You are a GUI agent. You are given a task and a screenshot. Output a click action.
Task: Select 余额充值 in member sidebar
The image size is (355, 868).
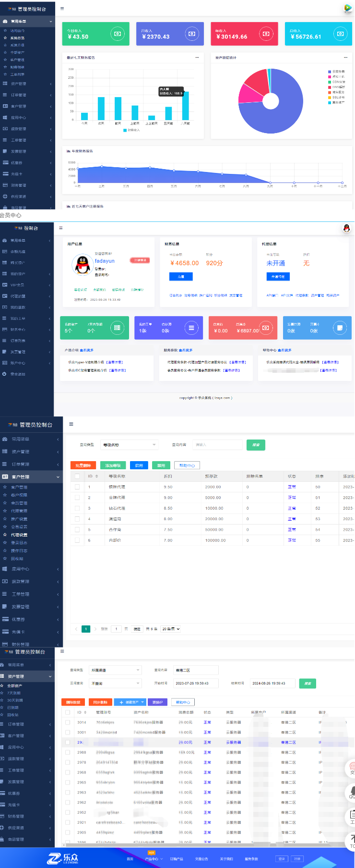point(18,252)
